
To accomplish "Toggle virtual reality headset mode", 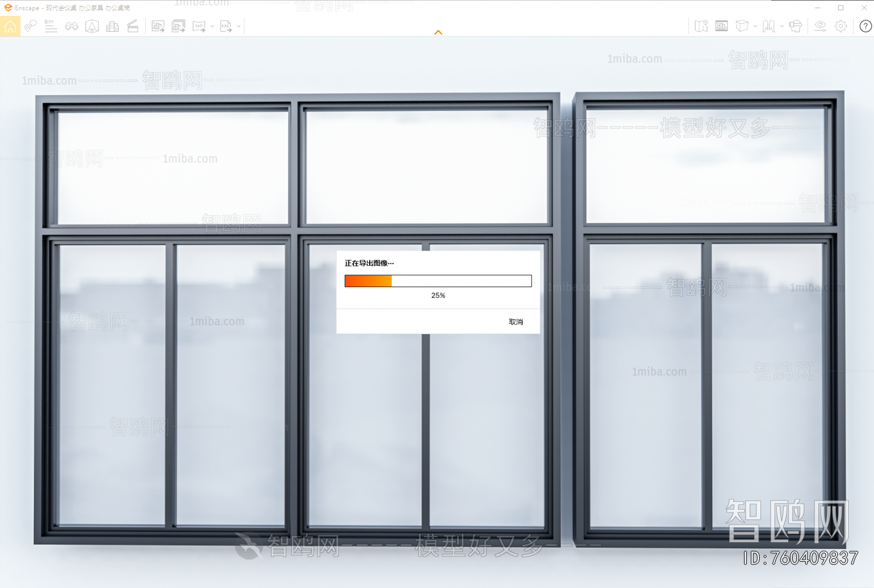I will [x=795, y=26].
